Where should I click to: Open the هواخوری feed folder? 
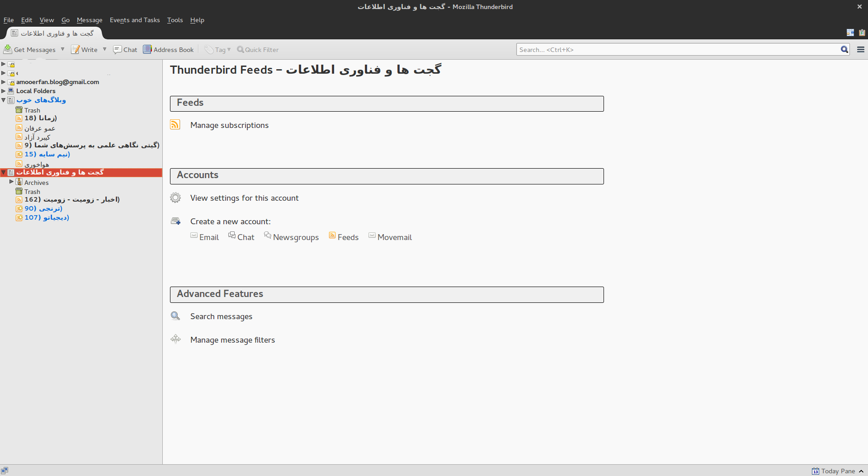click(37, 165)
